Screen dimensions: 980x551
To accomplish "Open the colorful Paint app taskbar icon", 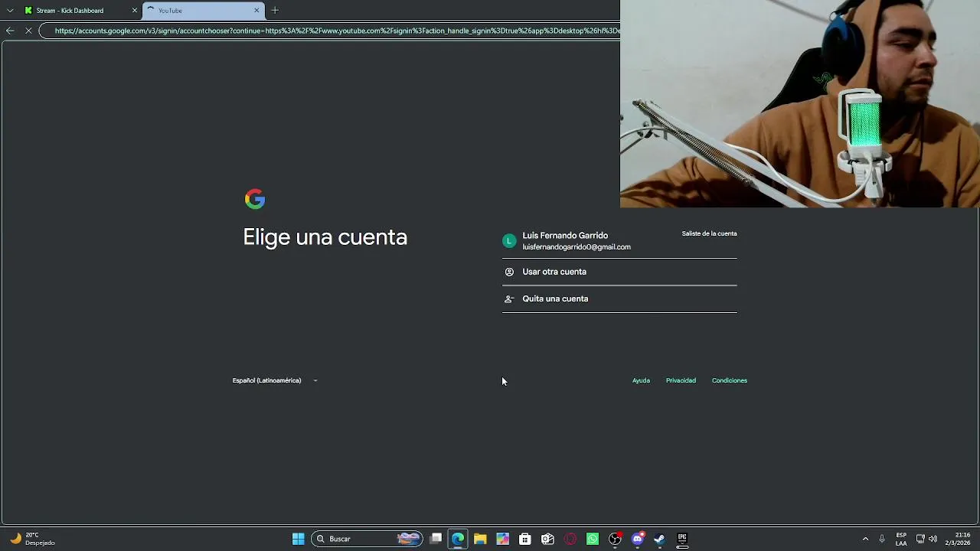I will click(x=502, y=539).
